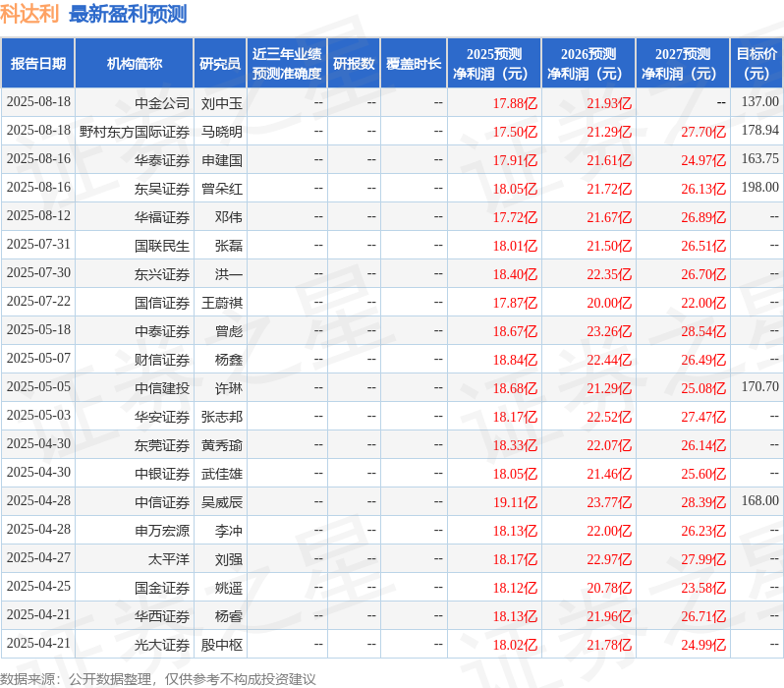Click the date 2025-08-12
This screenshot has height=688, width=784.
(38, 215)
